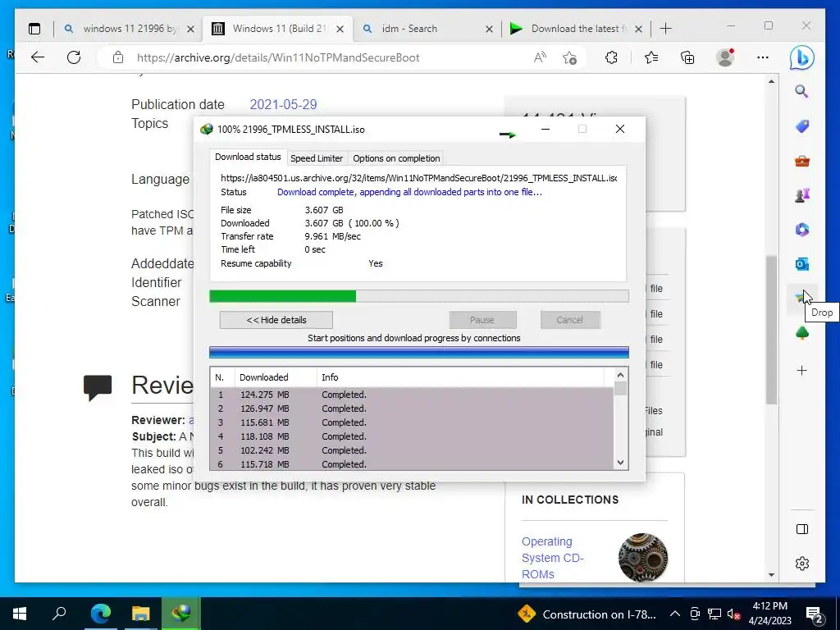Click the connections list scroll up arrow
This screenshot has height=630, width=840.
620,375
